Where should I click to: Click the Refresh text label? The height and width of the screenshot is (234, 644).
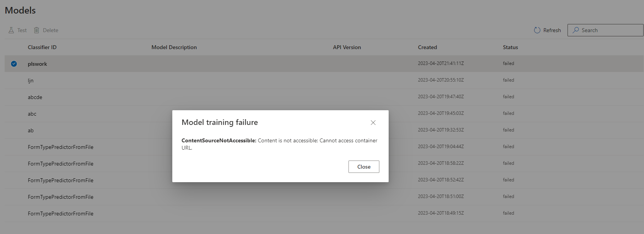click(x=552, y=30)
